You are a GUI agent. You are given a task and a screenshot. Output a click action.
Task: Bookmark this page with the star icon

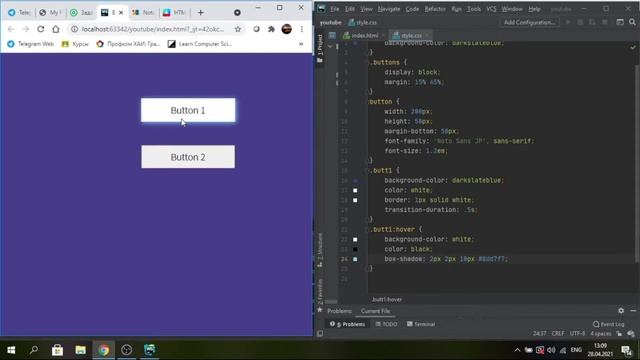coord(238,29)
